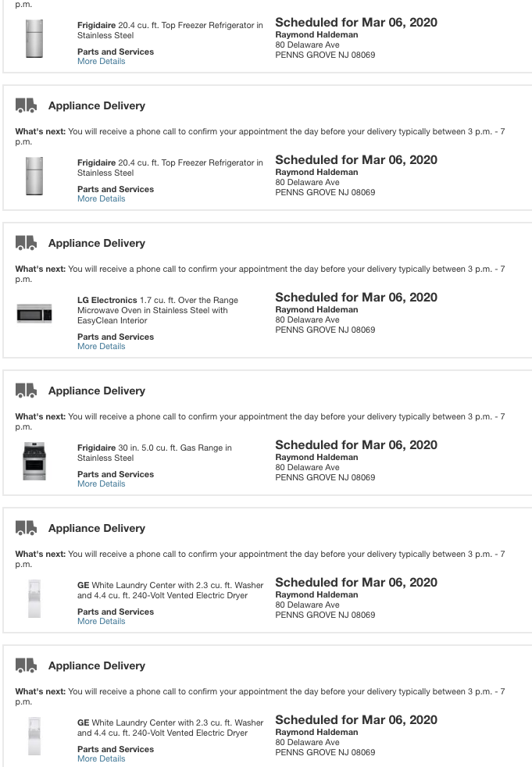Click first fully visible Appliance Delivery truck icon
Image resolution: width=532 pixels, height=767 pixels.
26,105
